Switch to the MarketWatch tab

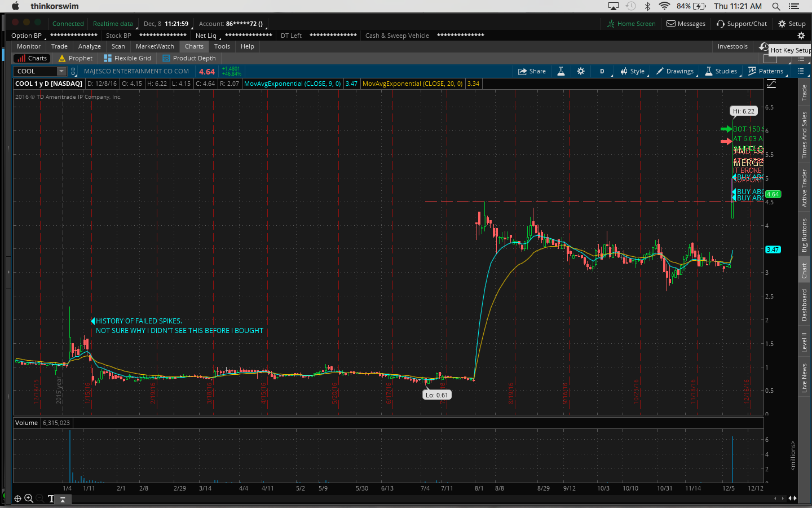[155, 46]
